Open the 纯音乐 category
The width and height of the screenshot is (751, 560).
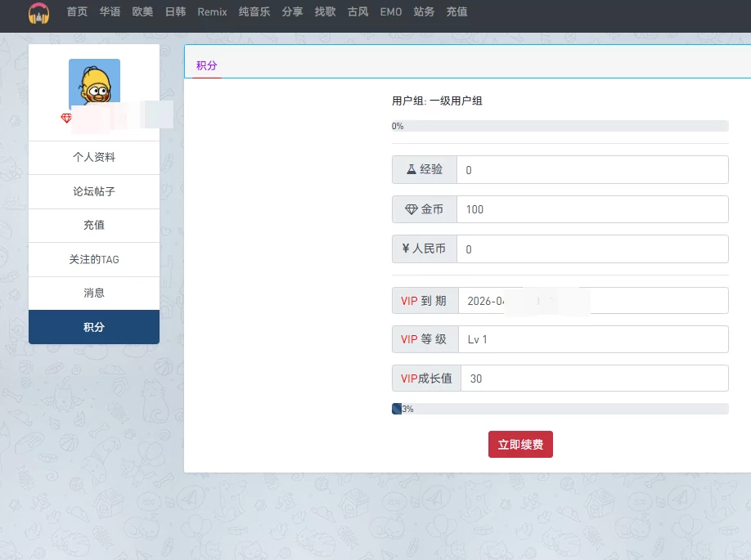[x=254, y=11]
